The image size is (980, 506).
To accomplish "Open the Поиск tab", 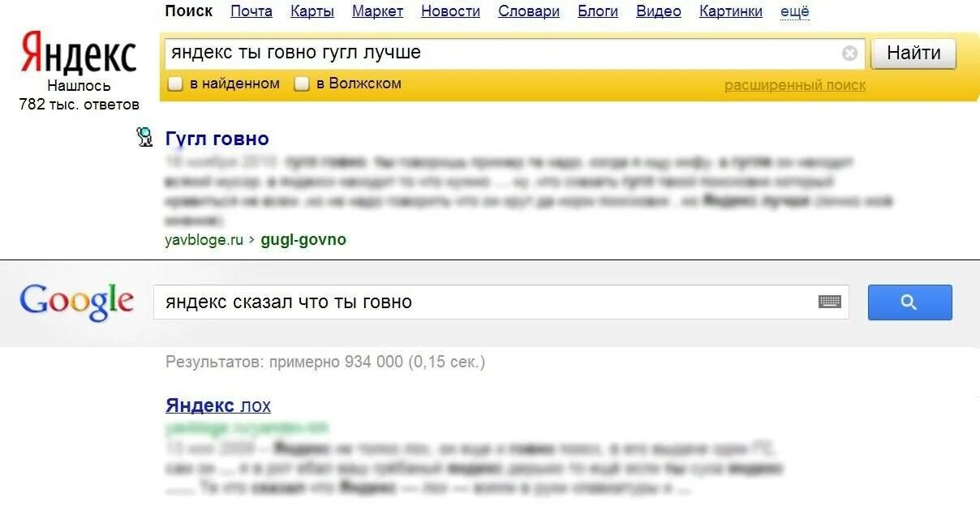I will (188, 11).
